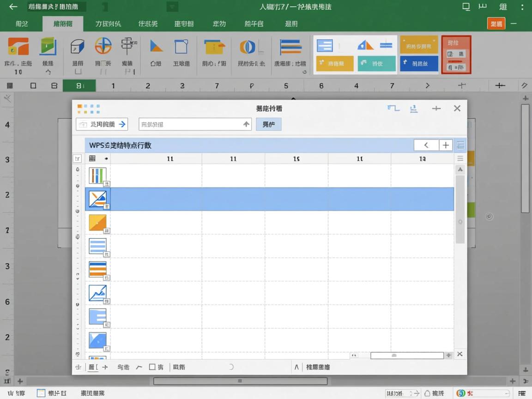Select the solid orange square chart thumbnail
Image resolution: width=532 pixels, height=399 pixels.
pos(97,223)
